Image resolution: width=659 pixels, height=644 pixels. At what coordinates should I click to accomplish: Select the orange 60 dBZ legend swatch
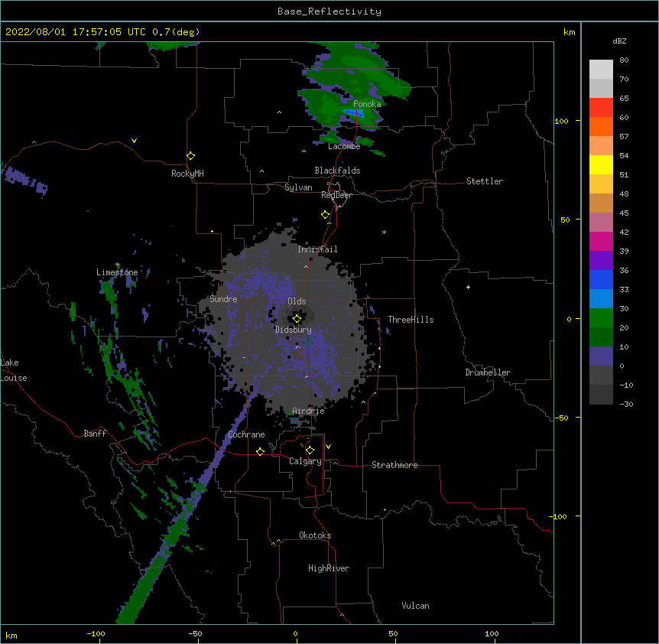point(601,126)
